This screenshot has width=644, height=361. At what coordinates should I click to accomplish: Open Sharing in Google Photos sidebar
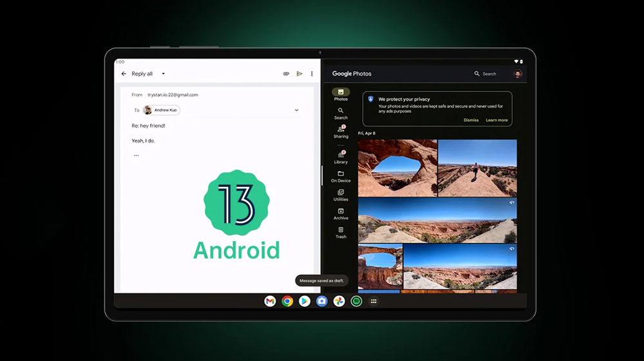(x=341, y=132)
